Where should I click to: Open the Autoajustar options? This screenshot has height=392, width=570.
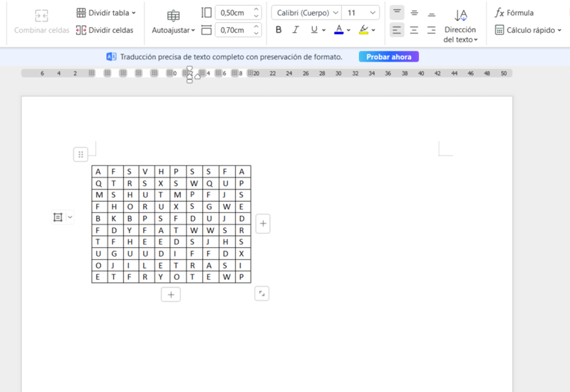point(173,30)
